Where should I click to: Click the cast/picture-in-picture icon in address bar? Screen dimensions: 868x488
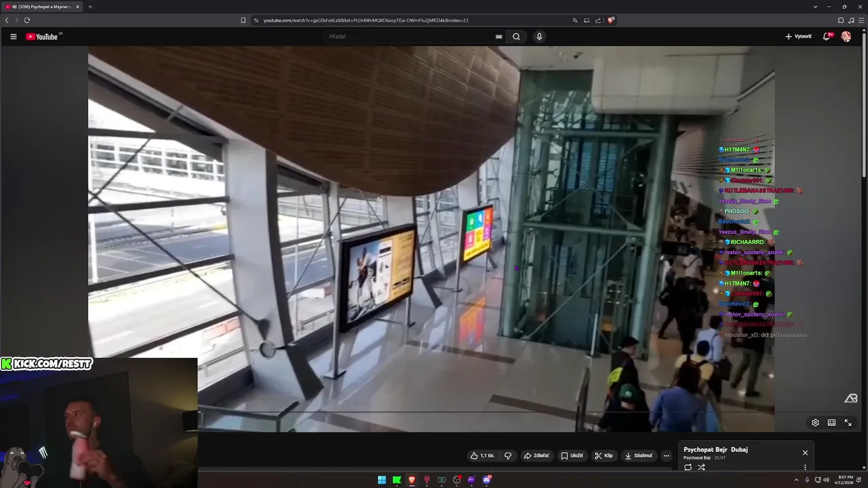point(587,20)
